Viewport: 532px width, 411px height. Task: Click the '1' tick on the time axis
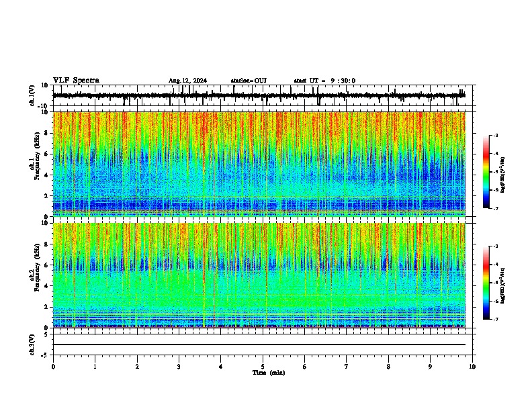pyautogui.click(x=95, y=367)
